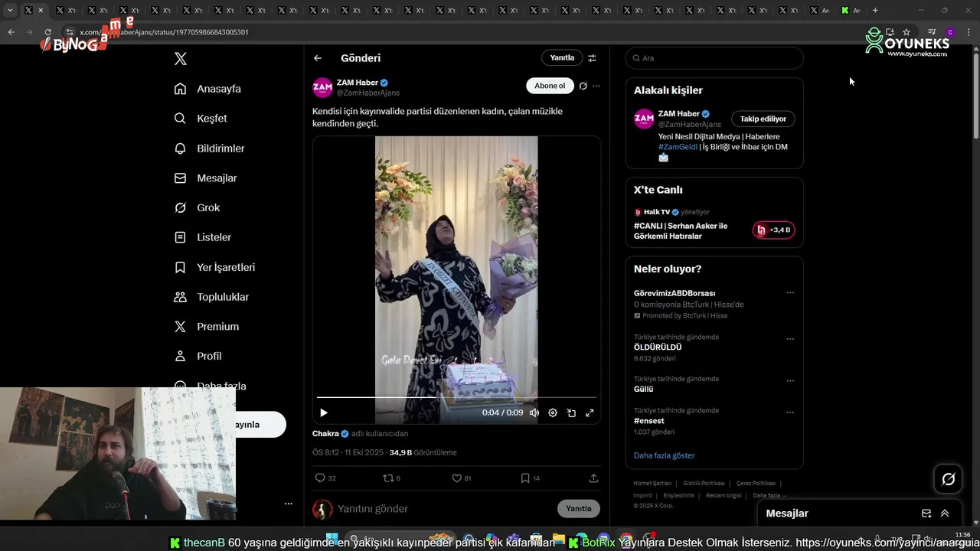Click the Yanıtla button next to reply field
This screenshot has height=551, width=980.
[x=579, y=509]
